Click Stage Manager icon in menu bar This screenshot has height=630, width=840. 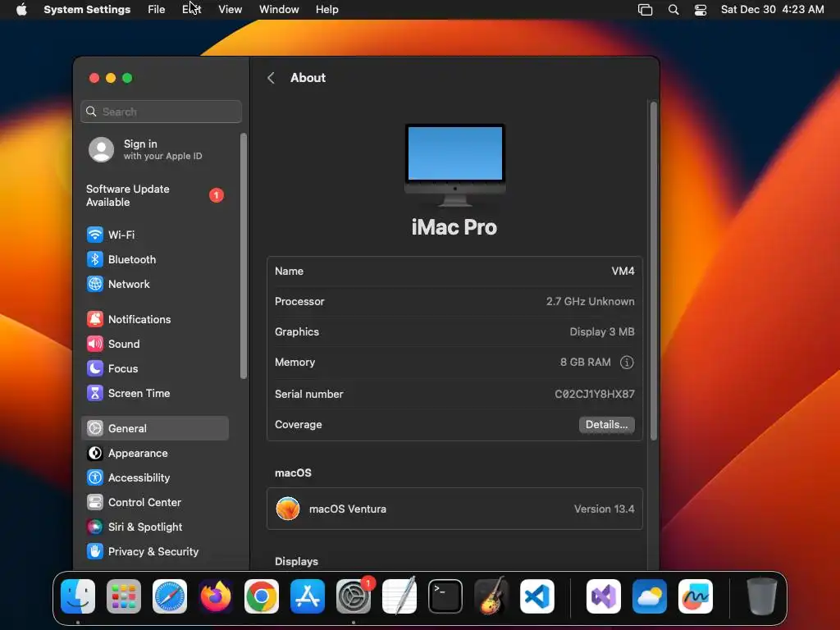(x=645, y=10)
